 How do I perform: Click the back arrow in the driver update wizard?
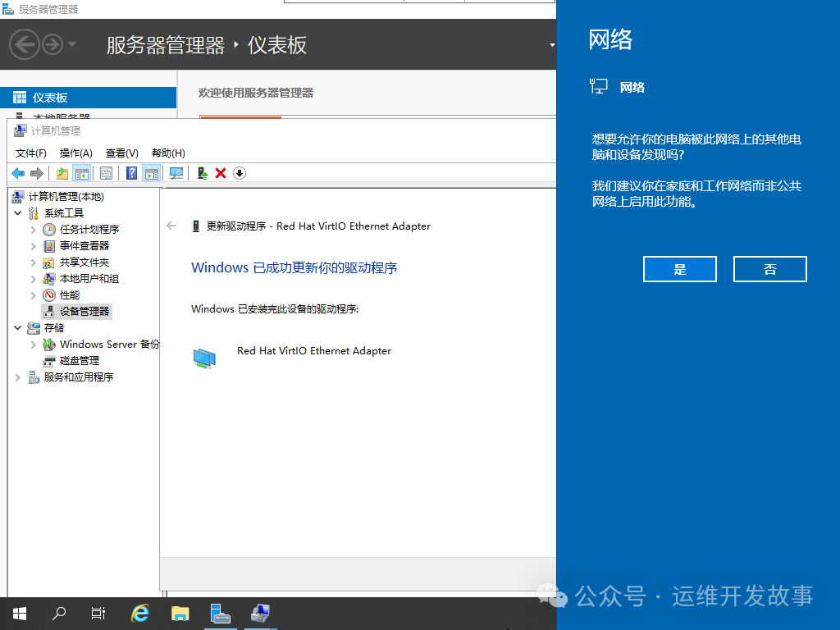coord(171,226)
